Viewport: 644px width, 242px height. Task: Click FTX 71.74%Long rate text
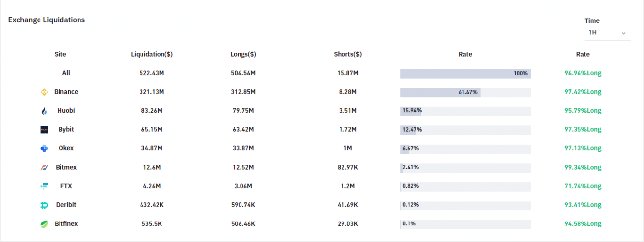coord(583,186)
